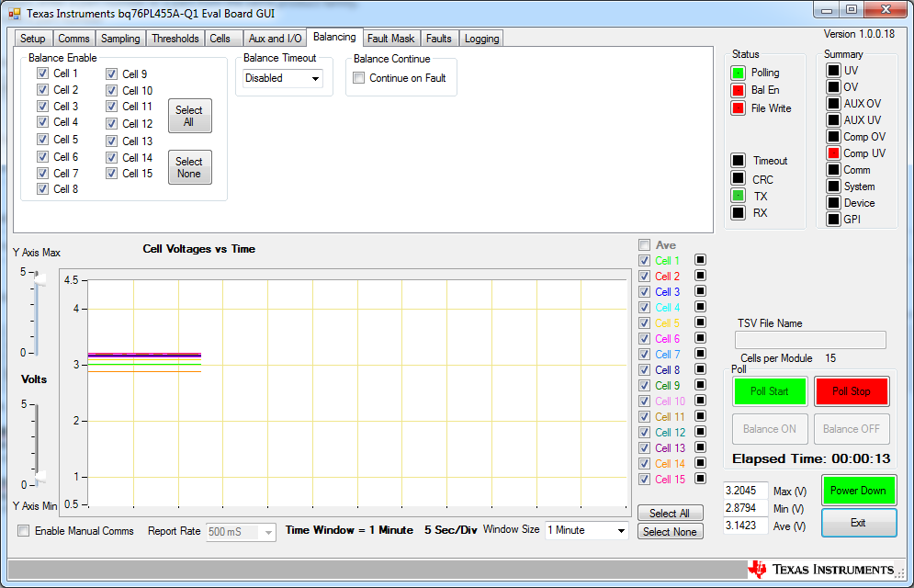Hide Cell 10 trace in chart legend
The height and width of the screenshot is (588, 914).
pyautogui.click(x=644, y=401)
